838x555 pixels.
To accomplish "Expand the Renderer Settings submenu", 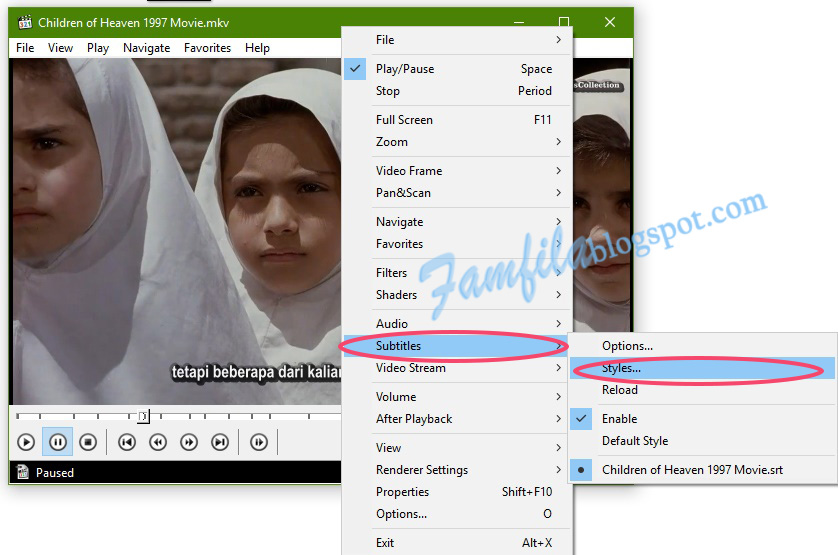I will pyautogui.click(x=457, y=470).
